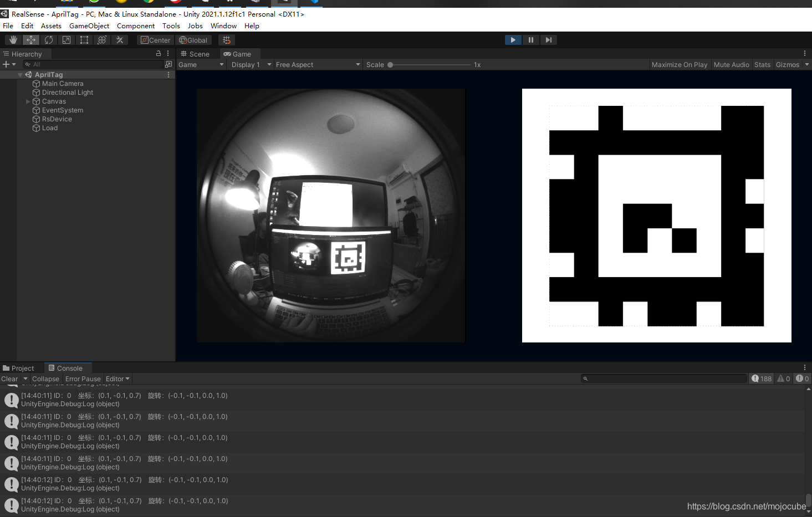Select the Move tool

[x=31, y=40]
